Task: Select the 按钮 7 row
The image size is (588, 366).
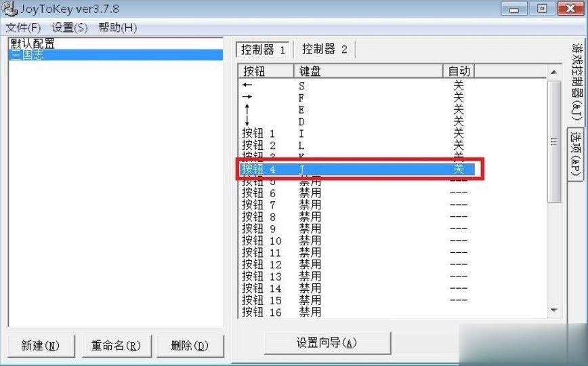Action: coord(357,205)
